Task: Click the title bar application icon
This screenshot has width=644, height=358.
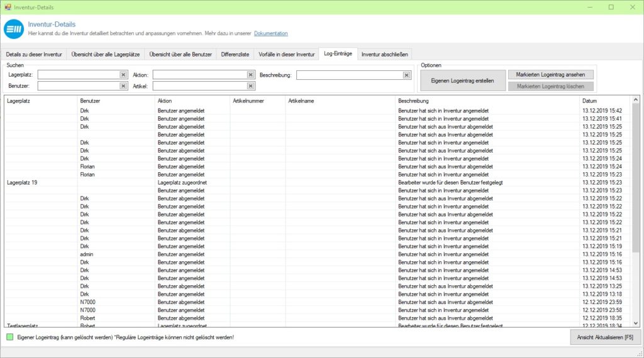Action: pyautogui.click(x=8, y=7)
